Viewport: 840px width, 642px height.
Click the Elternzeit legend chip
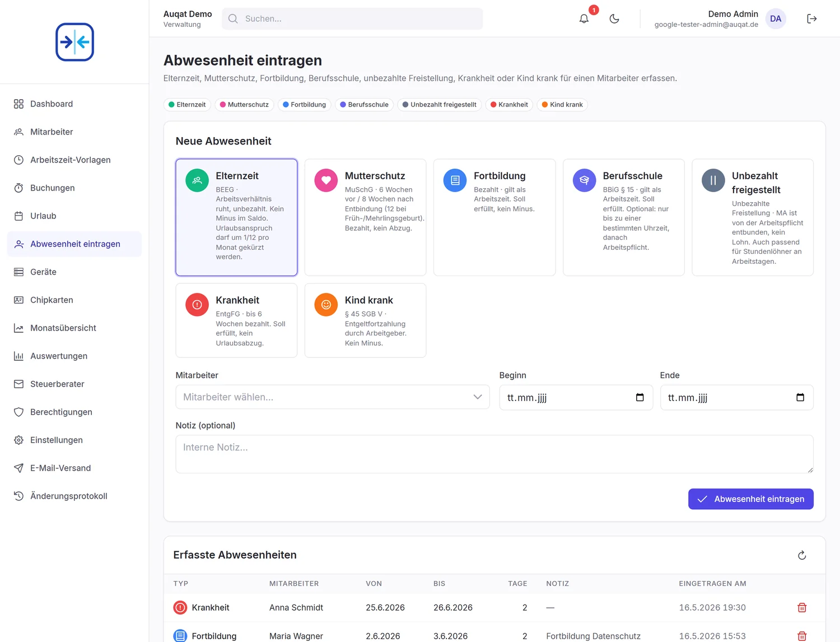(187, 105)
